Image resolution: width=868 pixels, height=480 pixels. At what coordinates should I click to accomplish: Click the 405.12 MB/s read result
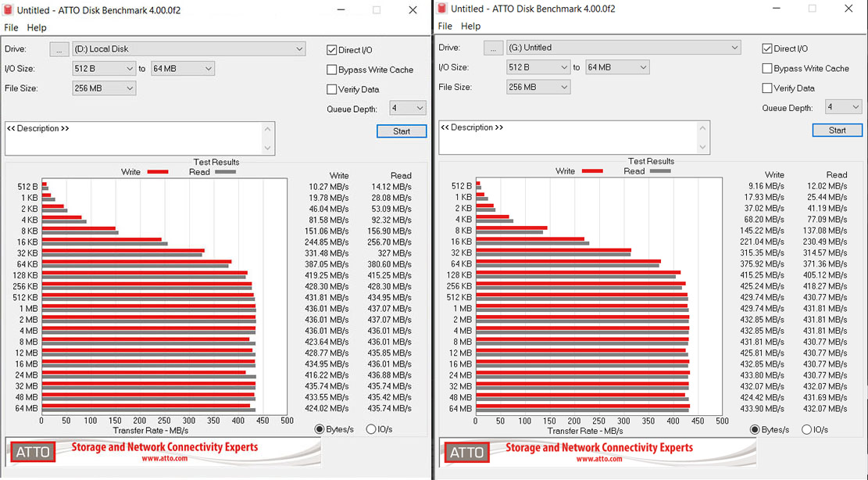(x=825, y=274)
